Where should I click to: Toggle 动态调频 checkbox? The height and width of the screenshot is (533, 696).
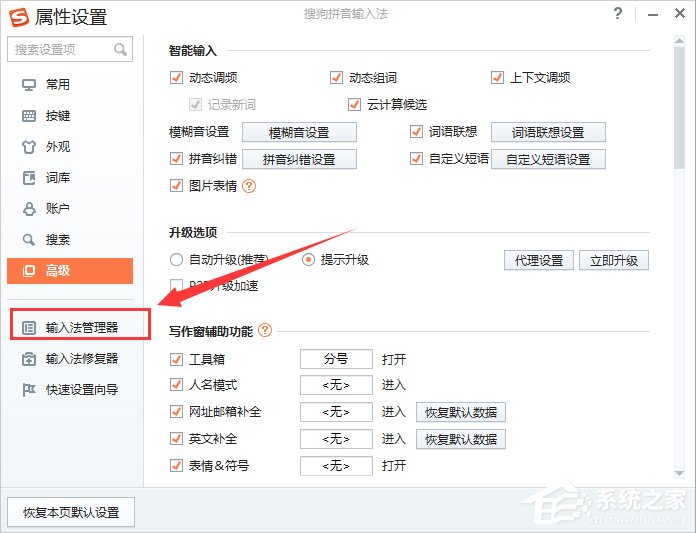pos(176,78)
